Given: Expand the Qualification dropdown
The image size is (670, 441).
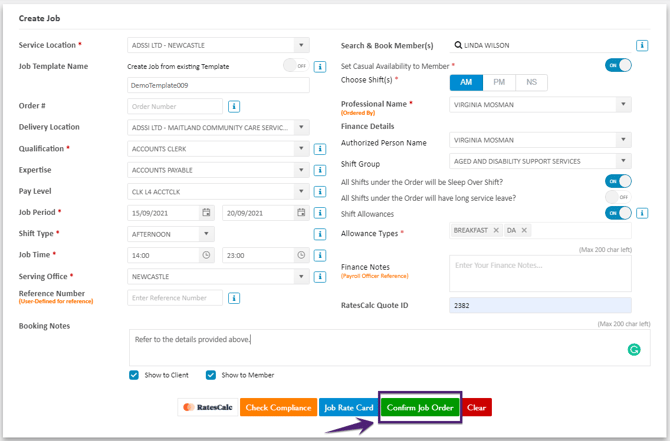Looking at the screenshot, I should (x=301, y=149).
